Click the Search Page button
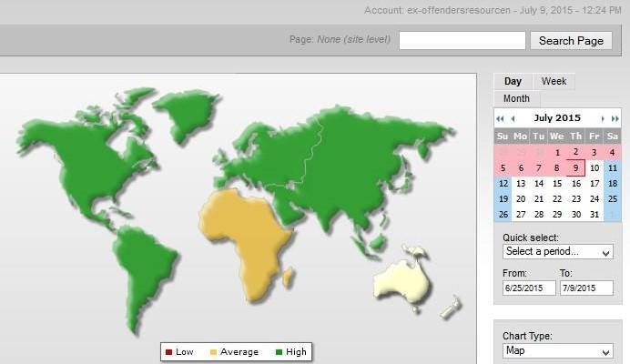 [x=571, y=41]
